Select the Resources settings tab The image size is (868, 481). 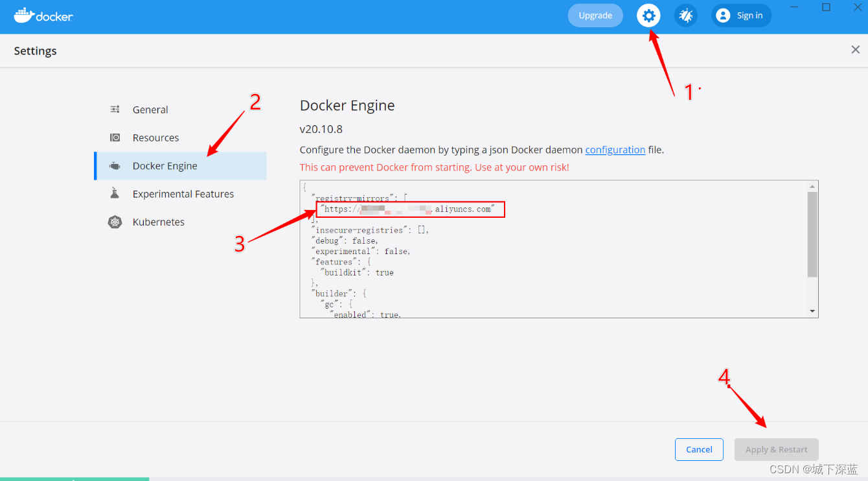(180, 137)
